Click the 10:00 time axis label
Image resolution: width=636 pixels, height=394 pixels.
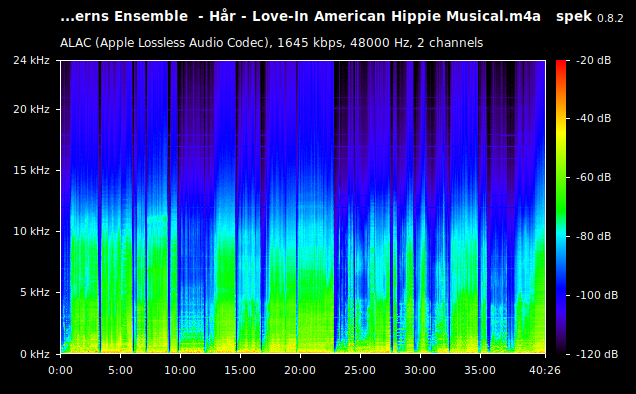(180, 370)
